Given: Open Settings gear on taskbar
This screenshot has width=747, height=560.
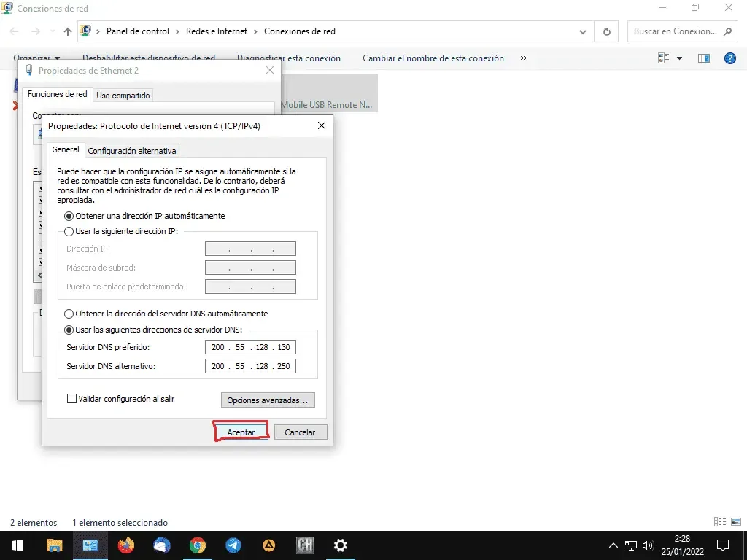Looking at the screenshot, I should [x=340, y=545].
